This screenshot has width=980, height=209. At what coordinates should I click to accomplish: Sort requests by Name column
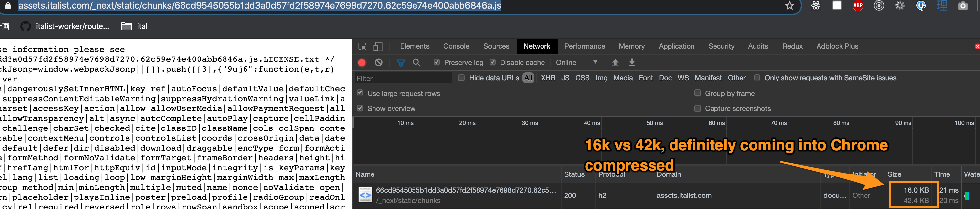tap(457, 174)
